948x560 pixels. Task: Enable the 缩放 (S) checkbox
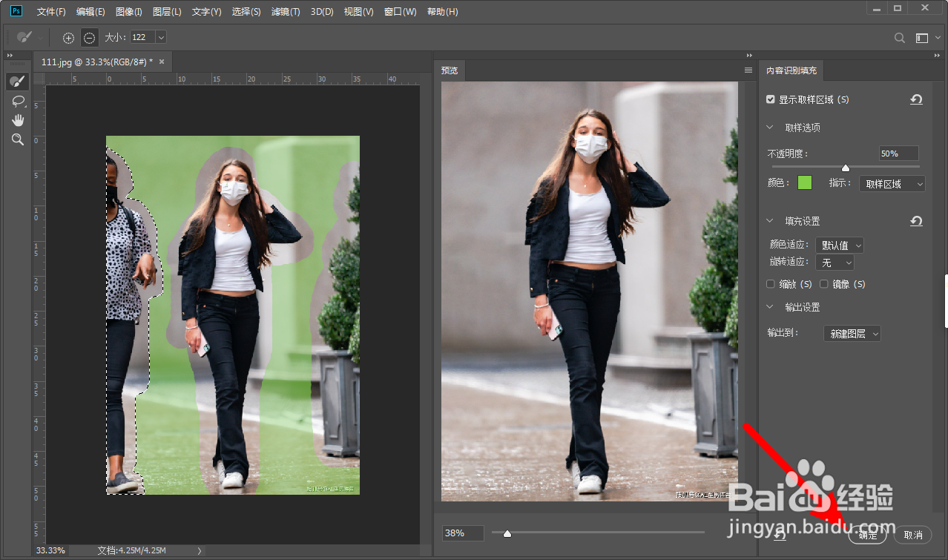click(771, 284)
